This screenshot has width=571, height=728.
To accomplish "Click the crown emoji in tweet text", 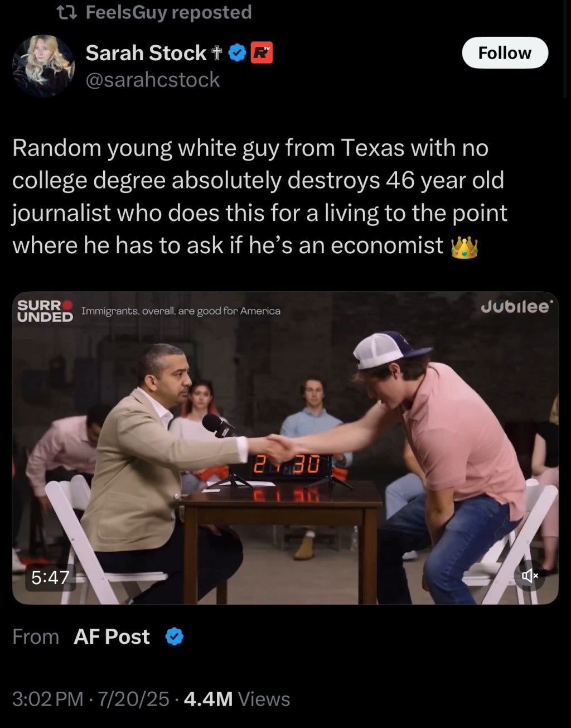I will [x=464, y=247].
